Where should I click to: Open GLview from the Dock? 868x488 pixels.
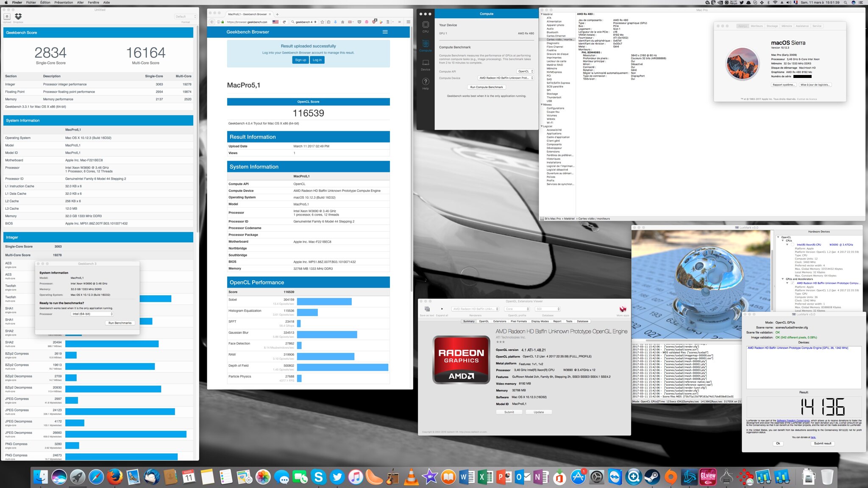coord(708,477)
